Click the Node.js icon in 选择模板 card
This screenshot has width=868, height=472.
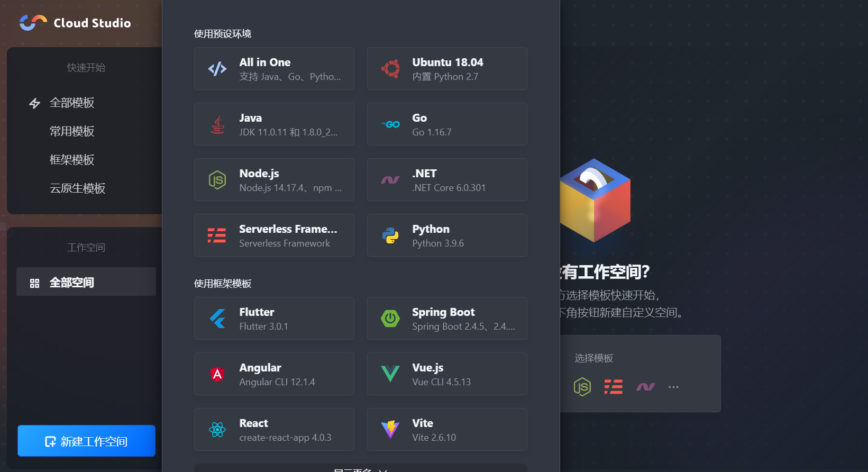[582, 387]
